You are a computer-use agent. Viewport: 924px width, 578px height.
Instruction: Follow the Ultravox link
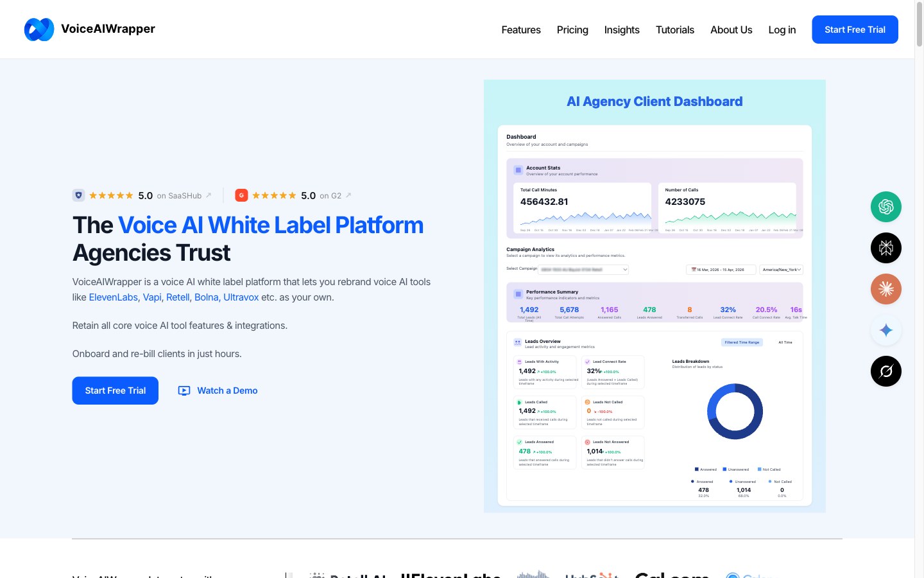(x=241, y=297)
